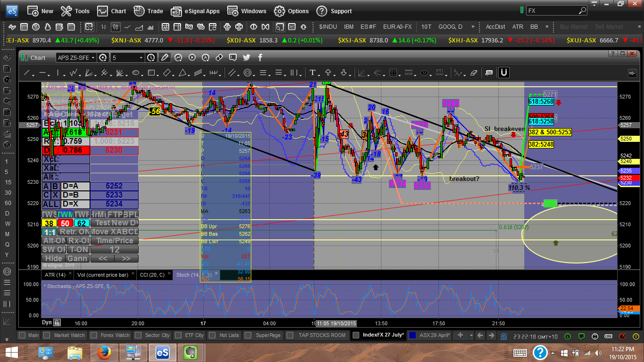Toggle the Sector City page checkbox

(139, 335)
